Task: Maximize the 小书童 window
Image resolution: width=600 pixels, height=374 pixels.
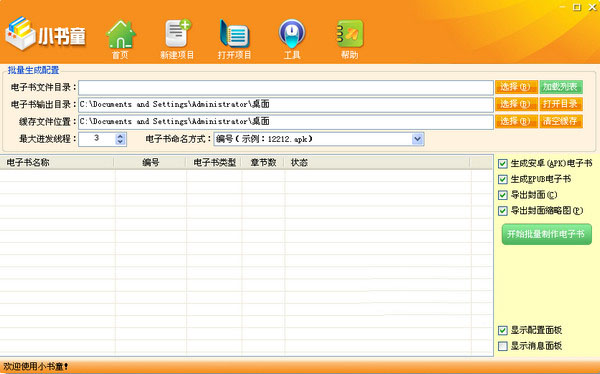Action: click(577, 7)
